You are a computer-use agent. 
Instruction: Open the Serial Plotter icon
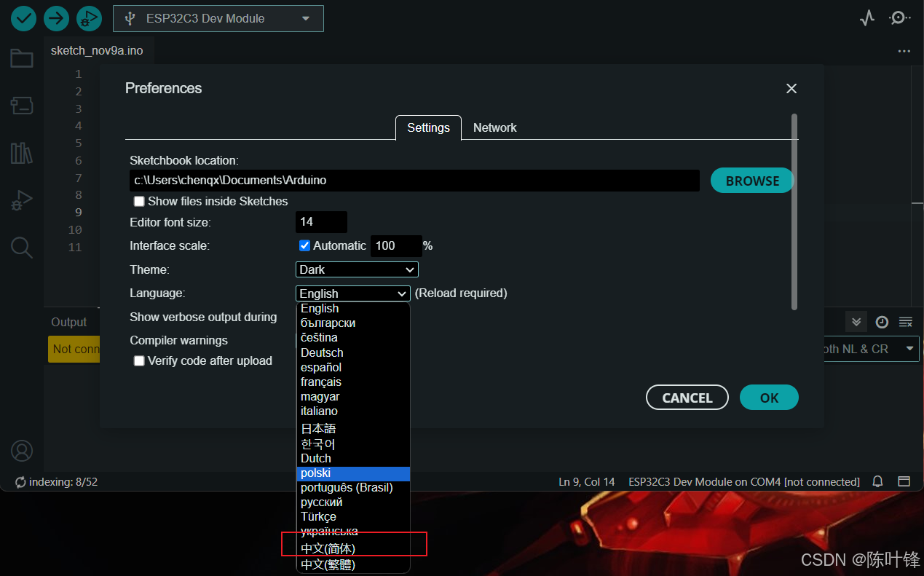click(x=866, y=18)
